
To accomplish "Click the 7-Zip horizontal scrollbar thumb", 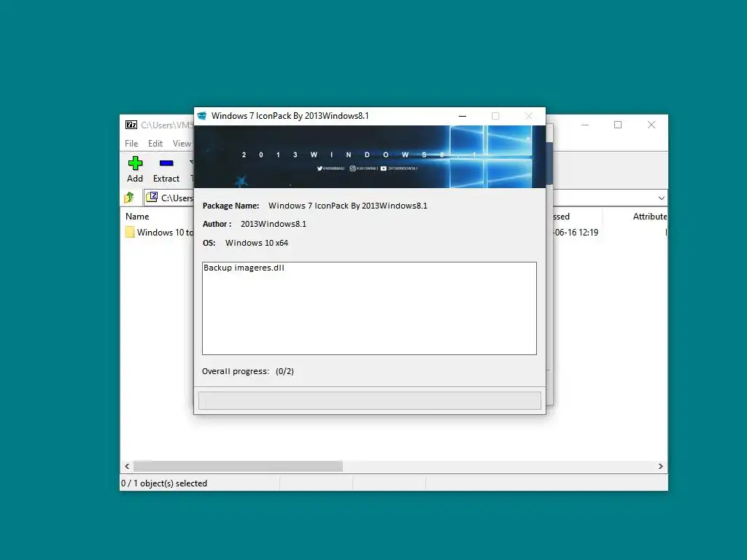I will click(x=238, y=466).
